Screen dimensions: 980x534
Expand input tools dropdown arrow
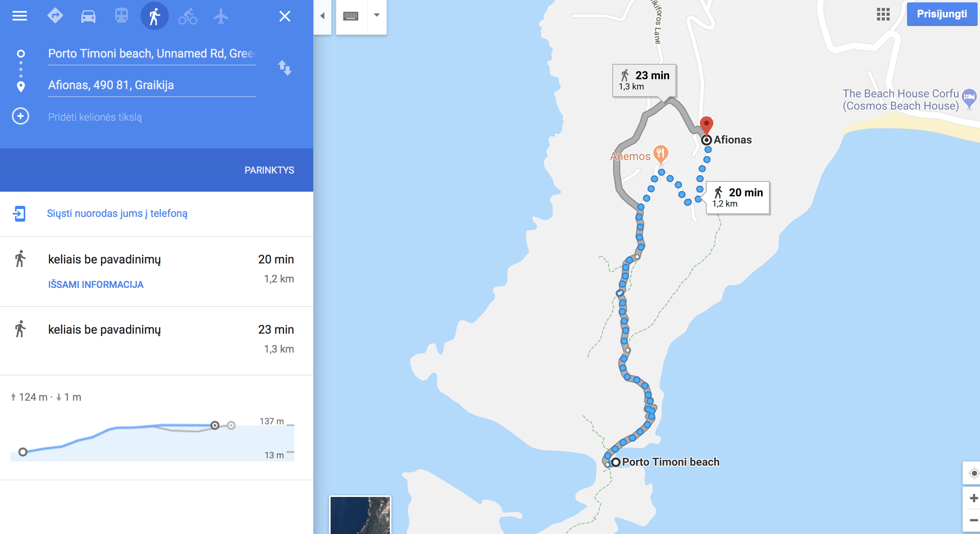point(377,15)
